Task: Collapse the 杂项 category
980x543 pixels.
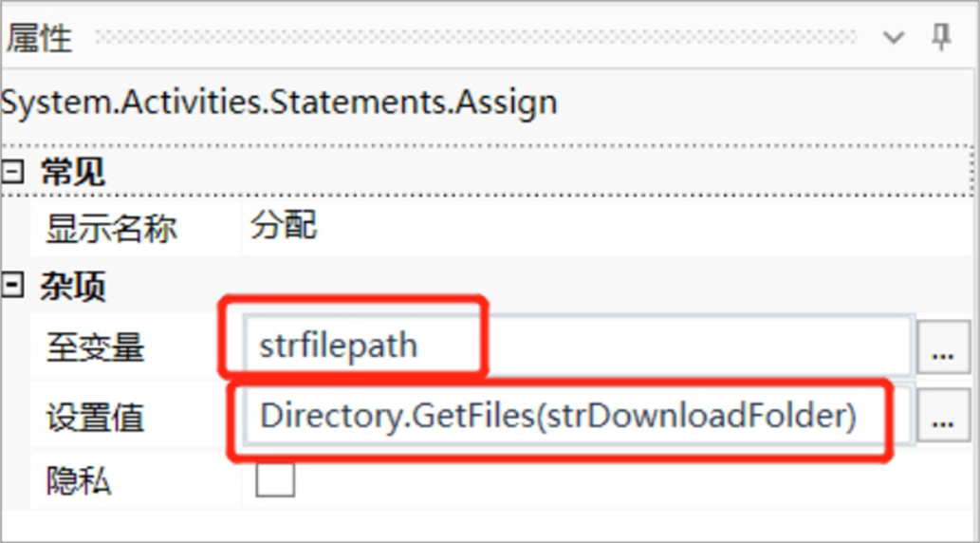Action: pyautogui.click(x=12, y=286)
